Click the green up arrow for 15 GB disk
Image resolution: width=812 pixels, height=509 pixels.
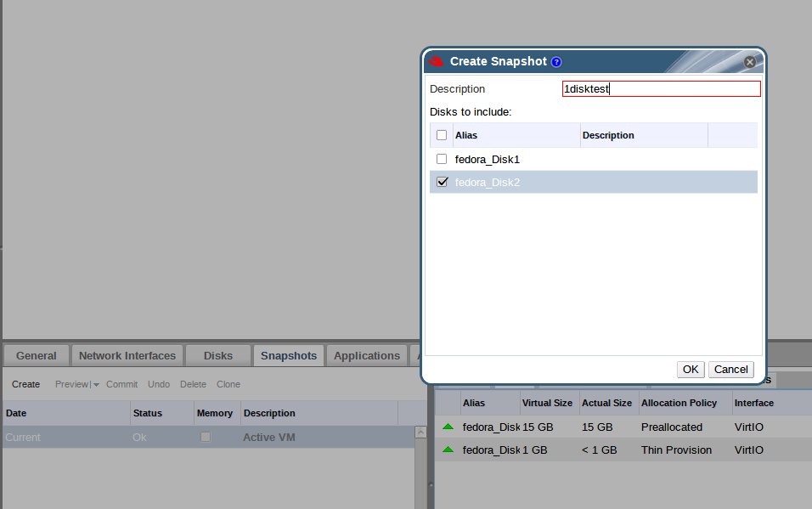tap(448, 427)
